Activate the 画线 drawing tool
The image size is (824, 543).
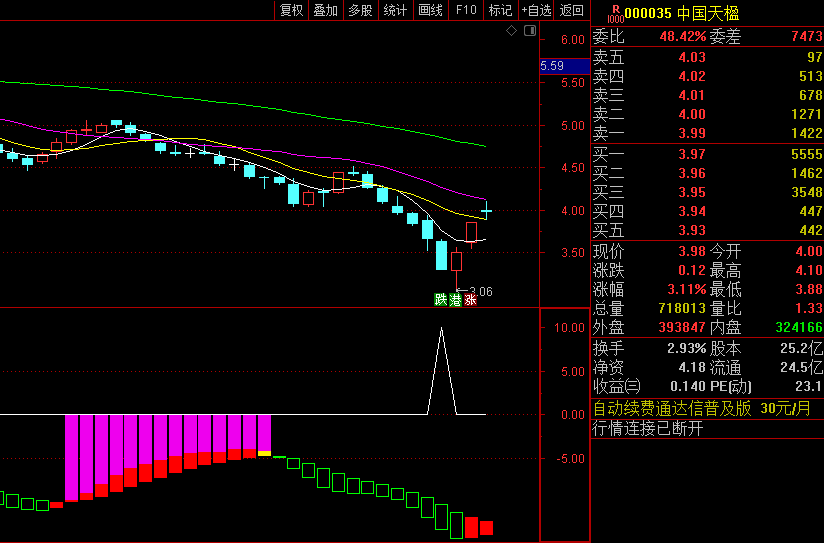(x=430, y=10)
